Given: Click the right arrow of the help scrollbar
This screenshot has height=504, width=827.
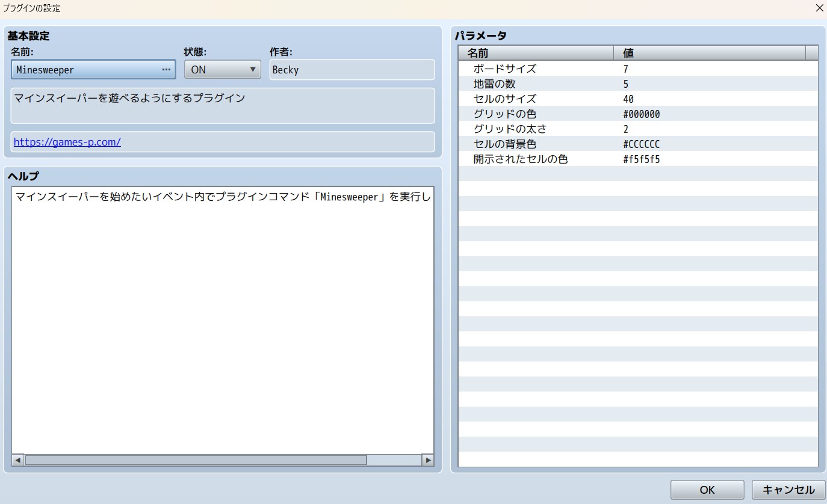Looking at the screenshot, I should pos(428,460).
